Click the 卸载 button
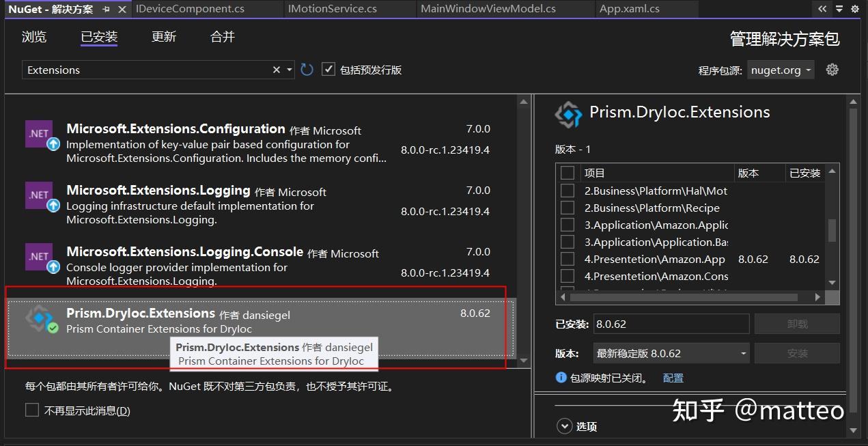Image resolution: width=868 pixels, height=446 pixels. pos(797,323)
